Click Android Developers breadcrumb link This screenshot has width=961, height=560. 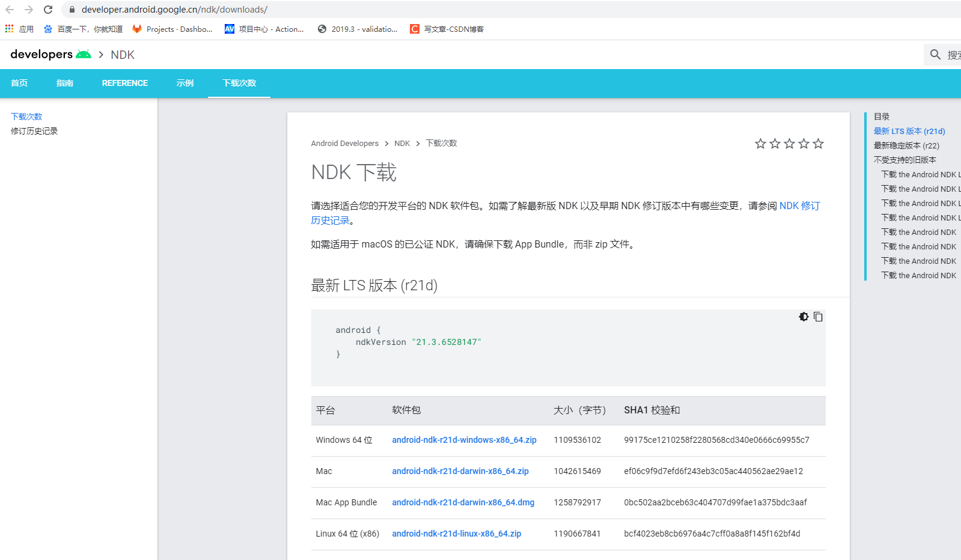[x=345, y=144]
